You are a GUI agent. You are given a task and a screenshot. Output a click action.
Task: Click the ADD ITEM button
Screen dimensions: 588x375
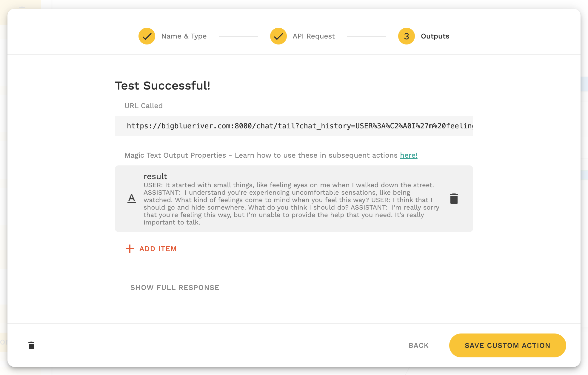[x=151, y=249]
